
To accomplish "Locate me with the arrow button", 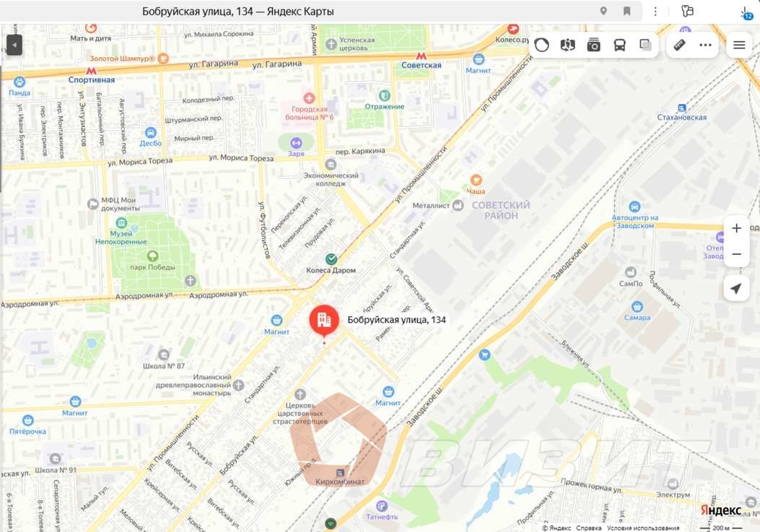I will [x=736, y=289].
